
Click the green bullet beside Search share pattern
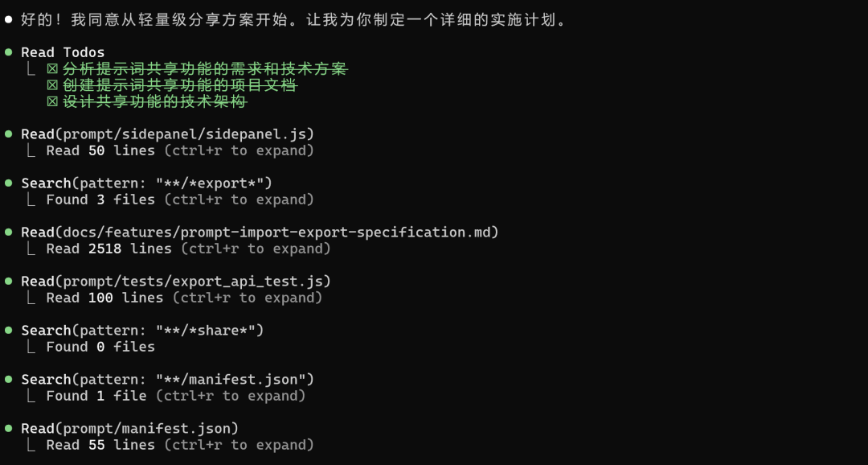(x=8, y=330)
